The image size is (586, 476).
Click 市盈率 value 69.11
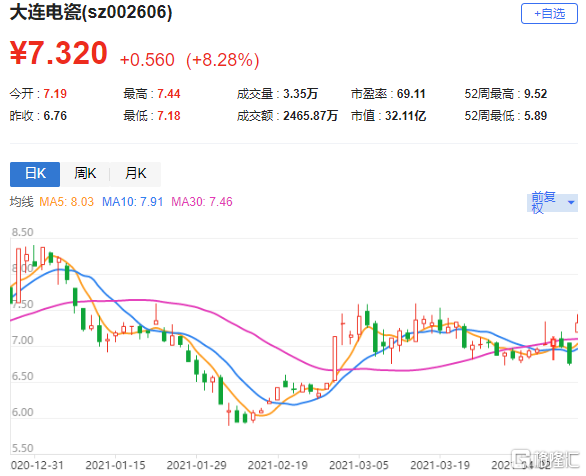coord(411,93)
